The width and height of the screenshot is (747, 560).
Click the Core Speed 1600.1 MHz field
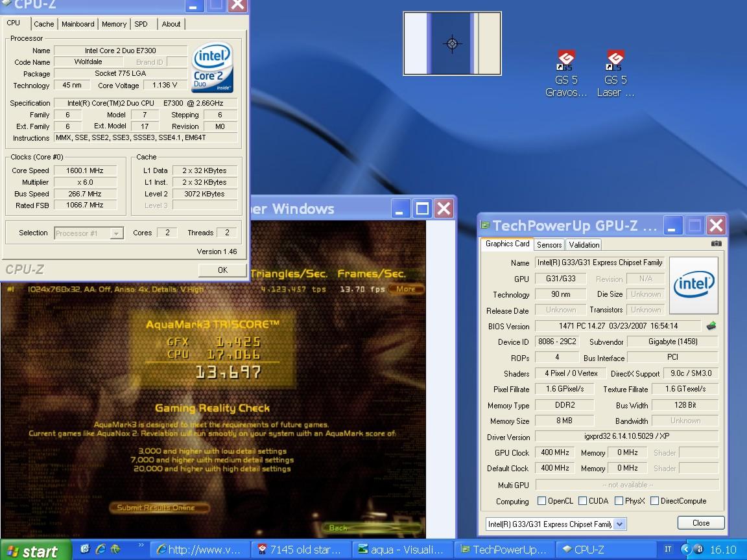point(85,170)
